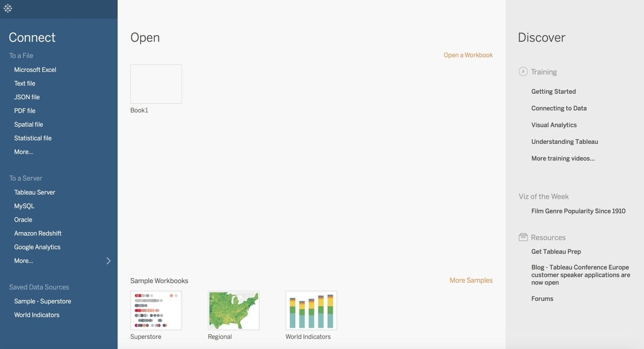The width and height of the screenshot is (644, 349).
Task: Click the circled Training play icon
Action: [x=523, y=71]
